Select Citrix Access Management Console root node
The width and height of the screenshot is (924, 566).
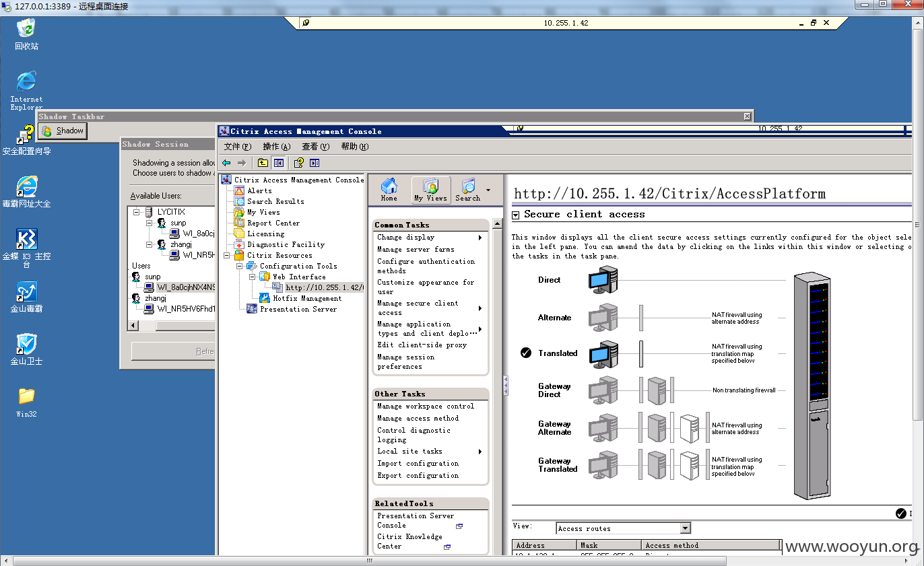[299, 180]
